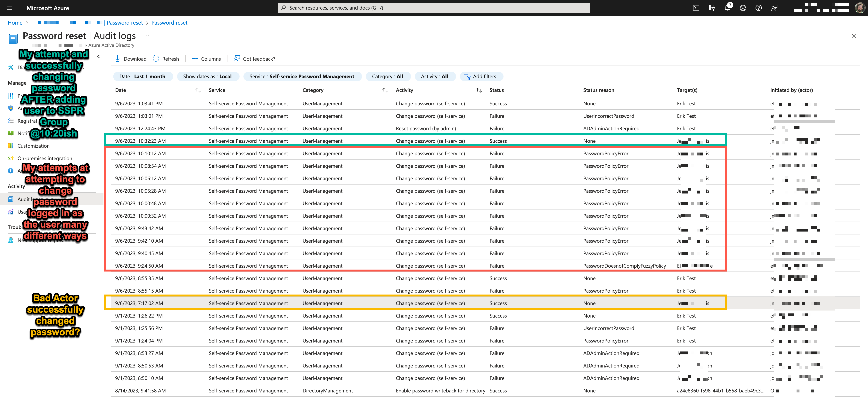This screenshot has height=410, width=868.
Task: Sort by Category column arrows
Action: (x=385, y=90)
